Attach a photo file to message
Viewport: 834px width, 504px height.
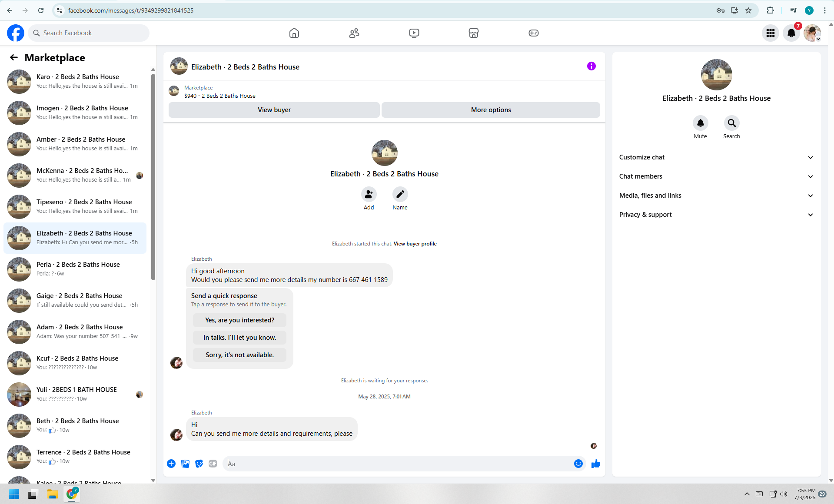click(185, 464)
